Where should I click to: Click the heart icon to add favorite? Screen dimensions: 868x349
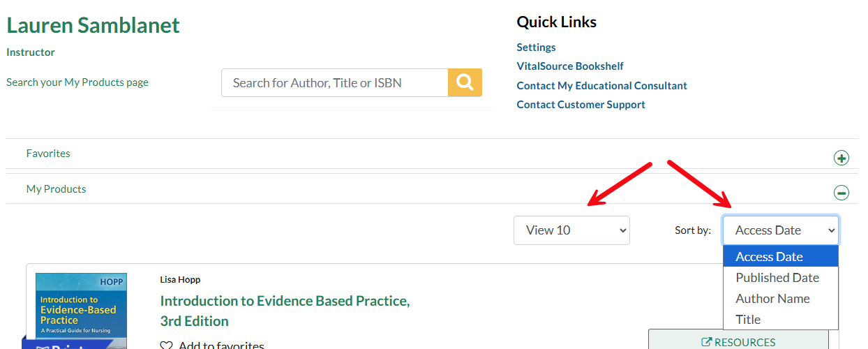tap(166, 346)
